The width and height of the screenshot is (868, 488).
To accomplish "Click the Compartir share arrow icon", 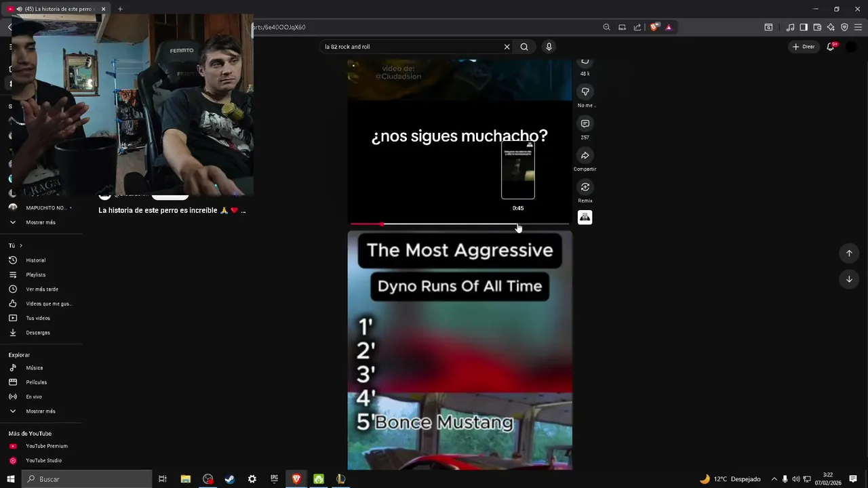I will [585, 155].
